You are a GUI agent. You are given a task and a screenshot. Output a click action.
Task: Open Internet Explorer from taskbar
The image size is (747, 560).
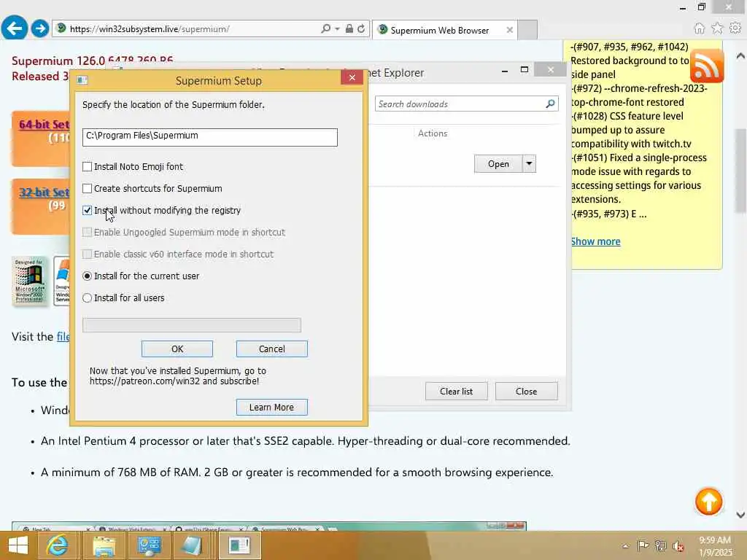click(57, 545)
